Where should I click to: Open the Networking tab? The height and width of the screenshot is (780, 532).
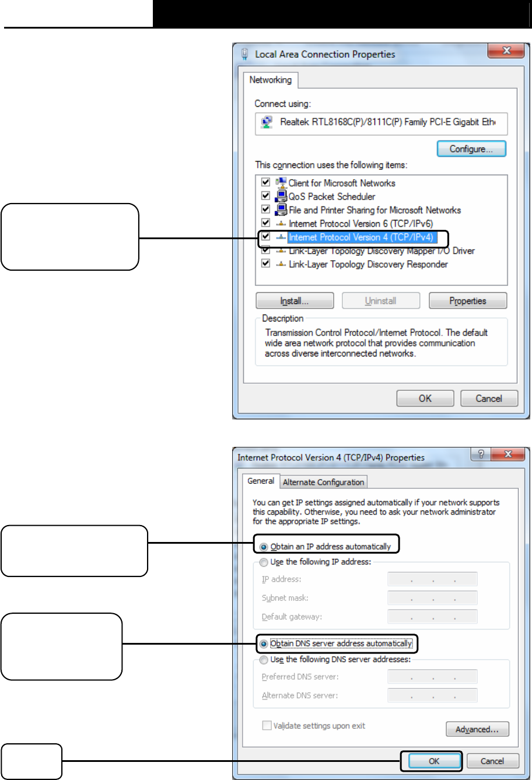(271, 80)
